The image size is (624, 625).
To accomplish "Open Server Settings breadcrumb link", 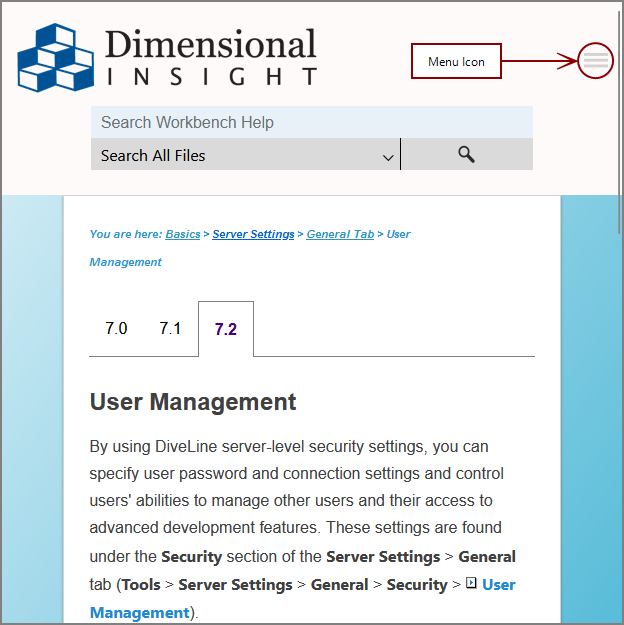I will click(253, 234).
